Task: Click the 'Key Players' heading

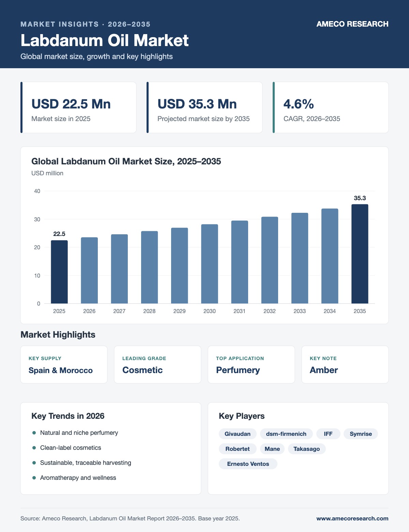Action: click(242, 416)
